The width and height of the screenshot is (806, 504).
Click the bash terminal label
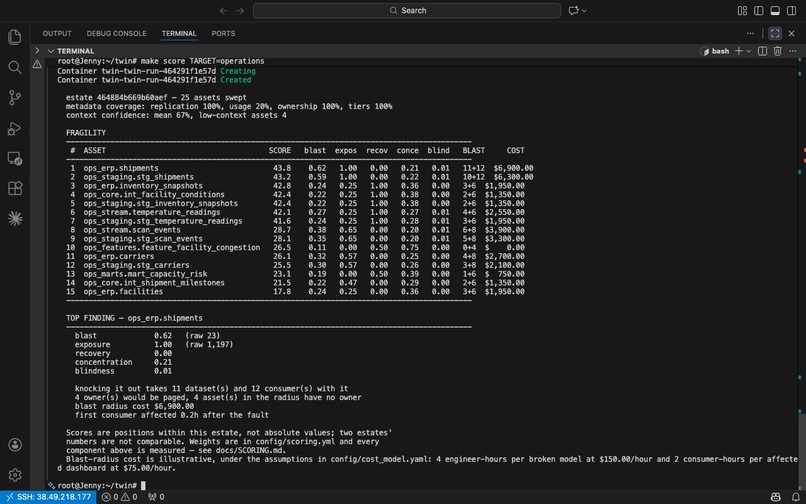pos(715,51)
